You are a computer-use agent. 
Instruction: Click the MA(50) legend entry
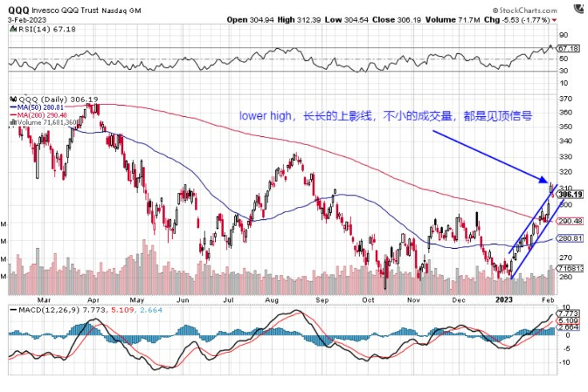point(36,109)
